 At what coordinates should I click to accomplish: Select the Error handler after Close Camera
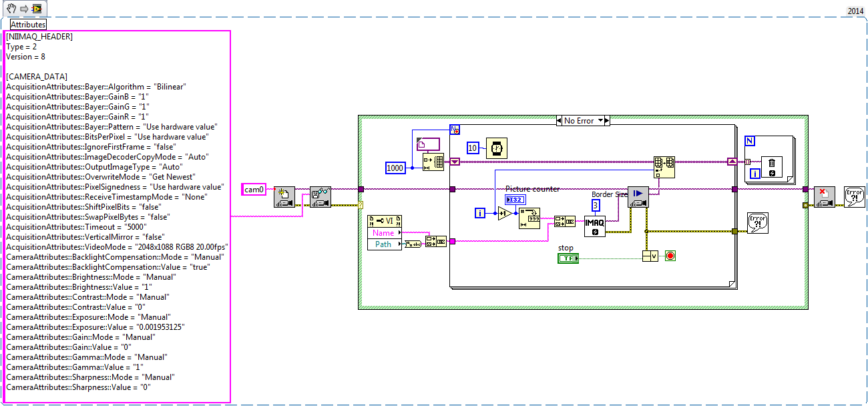click(855, 197)
